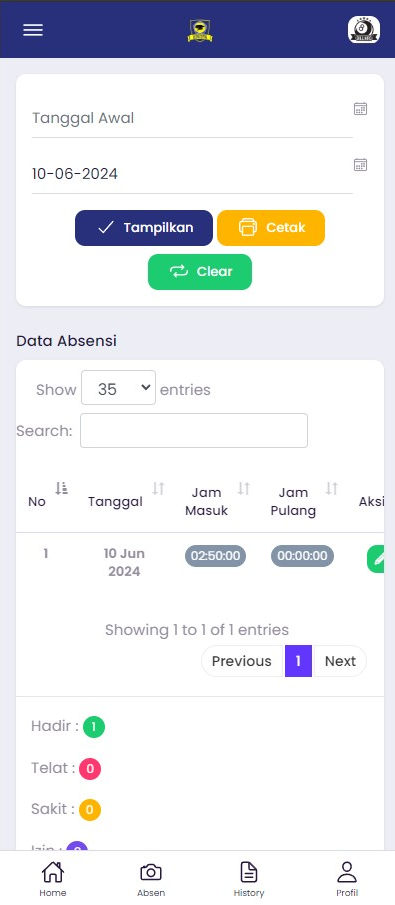Image resolution: width=395 pixels, height=905 pixels.
Task: Open the profile avatar in header
Action: point(364,29)
